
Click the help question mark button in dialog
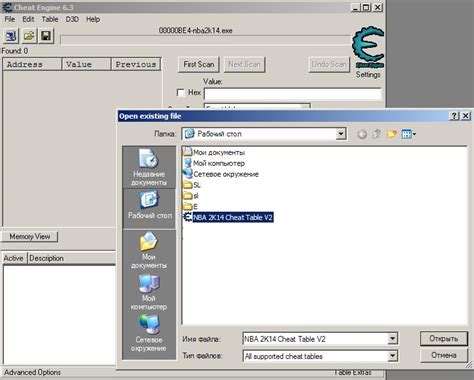click(454, 116)
